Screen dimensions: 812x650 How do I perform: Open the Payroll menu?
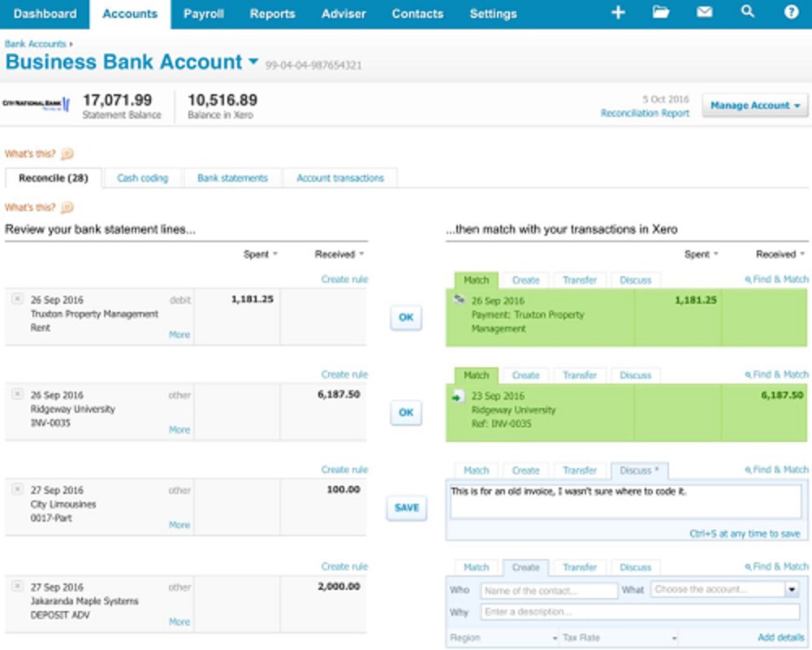pyautogui.click(x=204, y=14)
